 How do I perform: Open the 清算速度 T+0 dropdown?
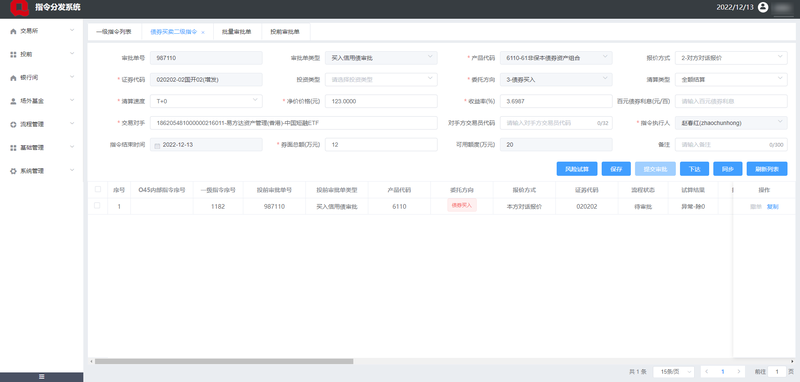tap(206, 101)
